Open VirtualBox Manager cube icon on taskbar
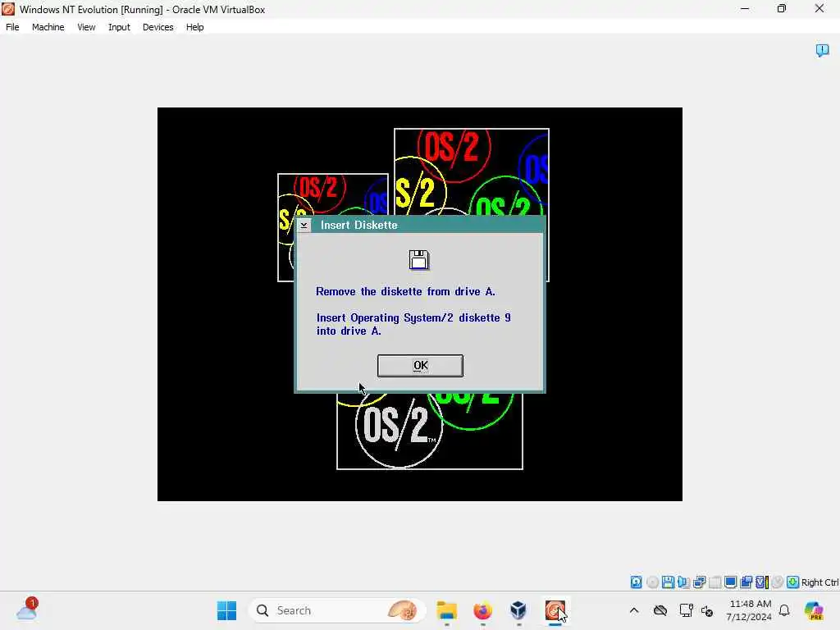 point(518,610)
